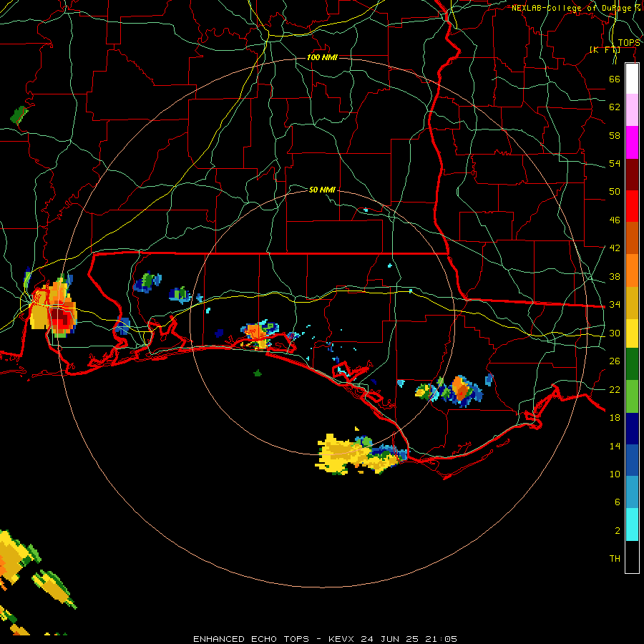Image resolution: width=644 pixels, height=644 pixels.
Task: Click the bright red legend swatch
Action: point(632,206)
